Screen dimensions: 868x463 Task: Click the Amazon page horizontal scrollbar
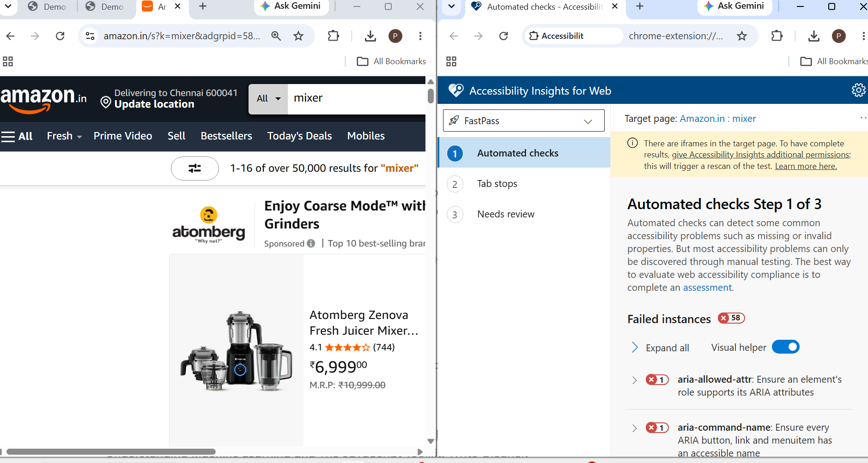point(111,451)
